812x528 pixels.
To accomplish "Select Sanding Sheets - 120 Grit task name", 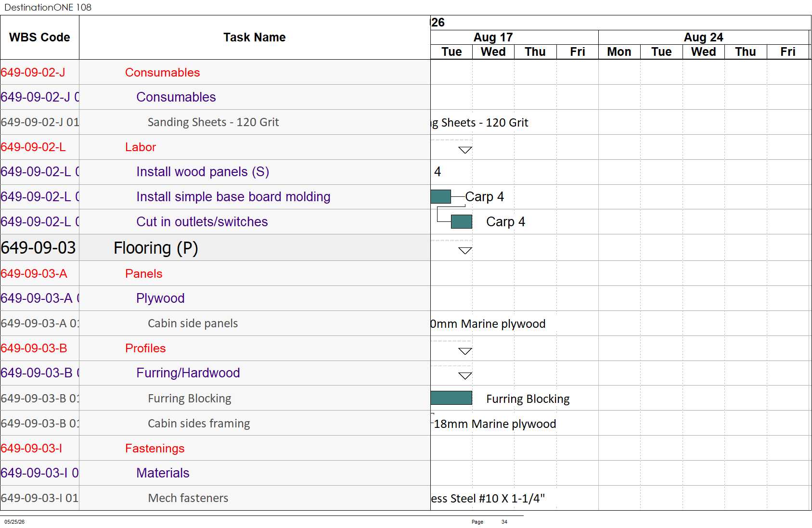I will tap(213, 122).
